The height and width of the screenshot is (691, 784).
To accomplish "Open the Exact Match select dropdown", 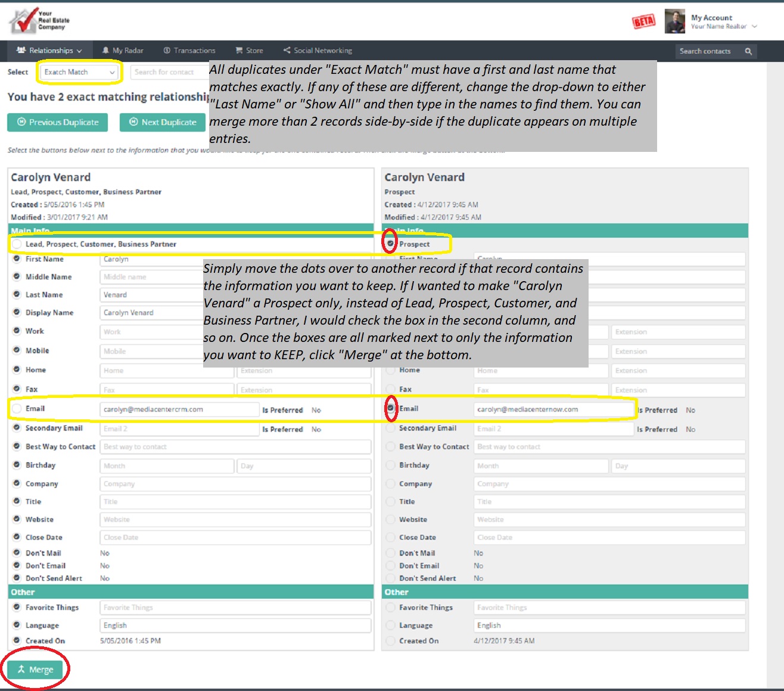I will click(77, 72).
